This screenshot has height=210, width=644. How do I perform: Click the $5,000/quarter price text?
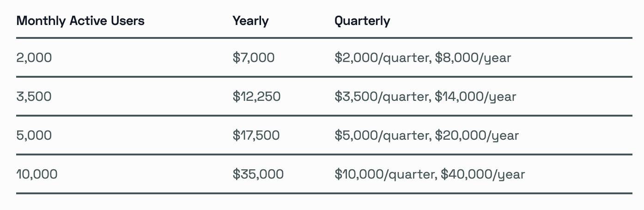pyautogui.click(x=383, y=136)
